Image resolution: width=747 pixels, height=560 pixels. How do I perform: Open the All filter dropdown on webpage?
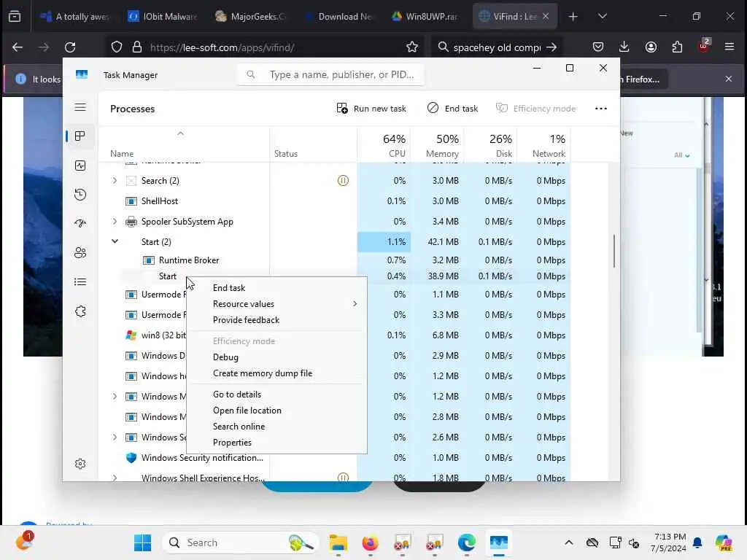tap(682, 155)
